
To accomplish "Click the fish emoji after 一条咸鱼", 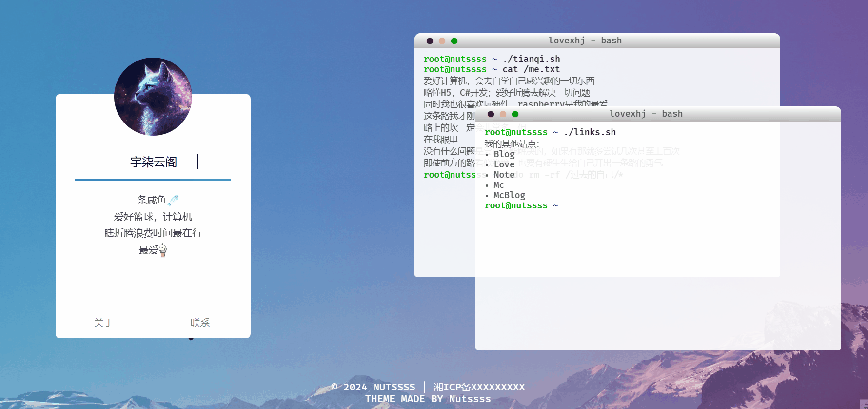I will pyautogui.click(x=173, y=200).
